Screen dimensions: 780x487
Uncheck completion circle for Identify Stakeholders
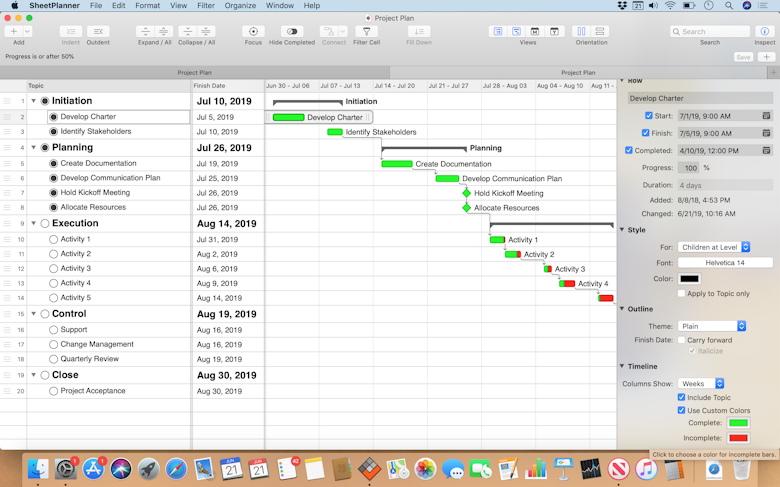pos(54,132)
